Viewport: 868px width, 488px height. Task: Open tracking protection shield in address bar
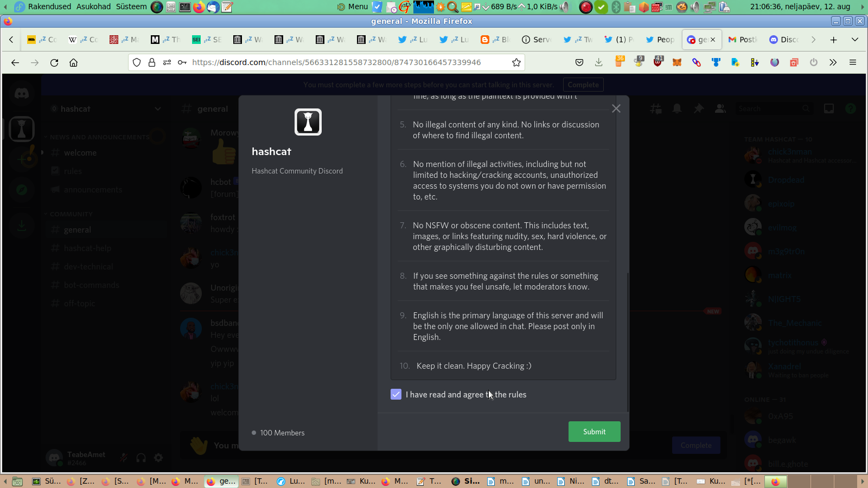[137, 62]
